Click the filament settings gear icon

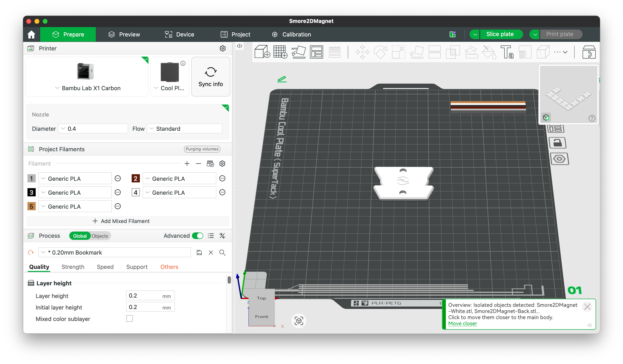coord(222,164)
